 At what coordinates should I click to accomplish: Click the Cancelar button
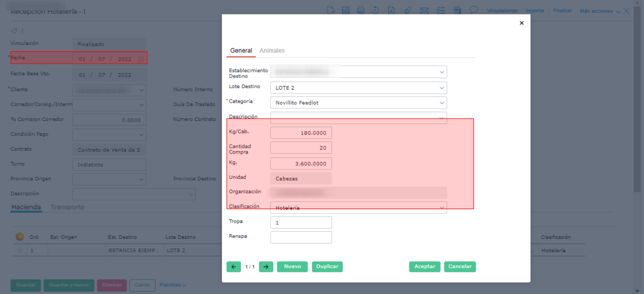coord(460,266)
